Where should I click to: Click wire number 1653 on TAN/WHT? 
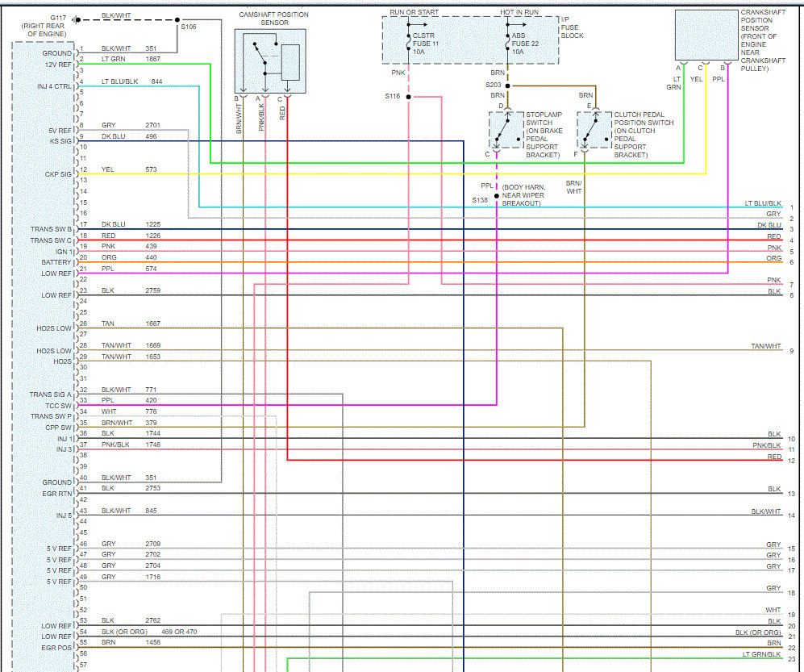pos(152,357)
